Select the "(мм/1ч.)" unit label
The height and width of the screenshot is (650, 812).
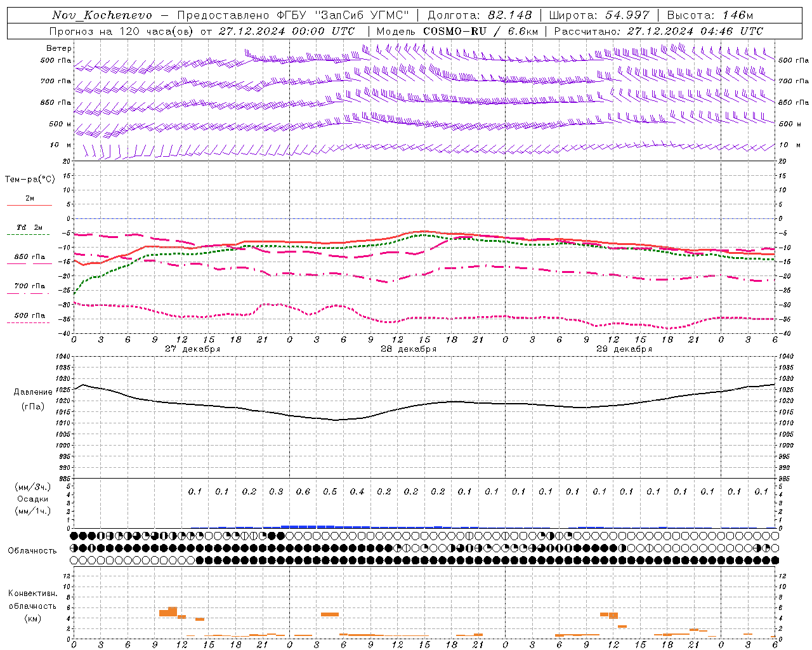point(33,511)
